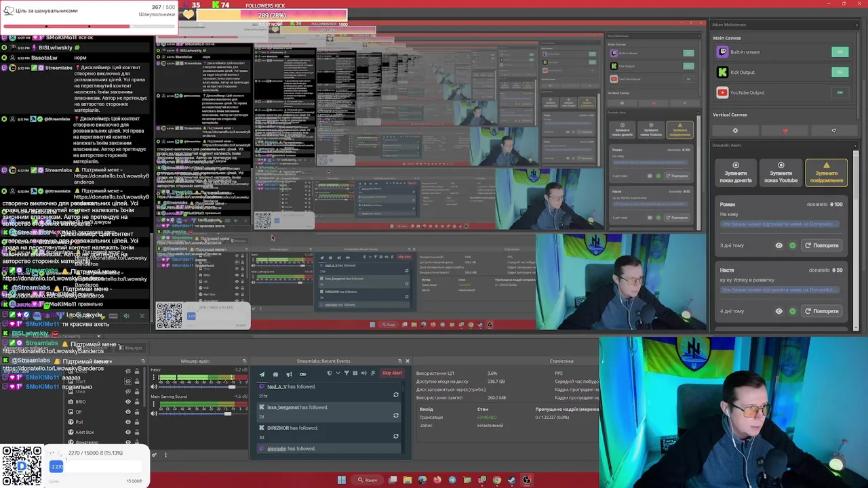This screenshot has height=488, width=868.
Task: Click highlighted support message under На каву
Action: (x=780, y=224)
